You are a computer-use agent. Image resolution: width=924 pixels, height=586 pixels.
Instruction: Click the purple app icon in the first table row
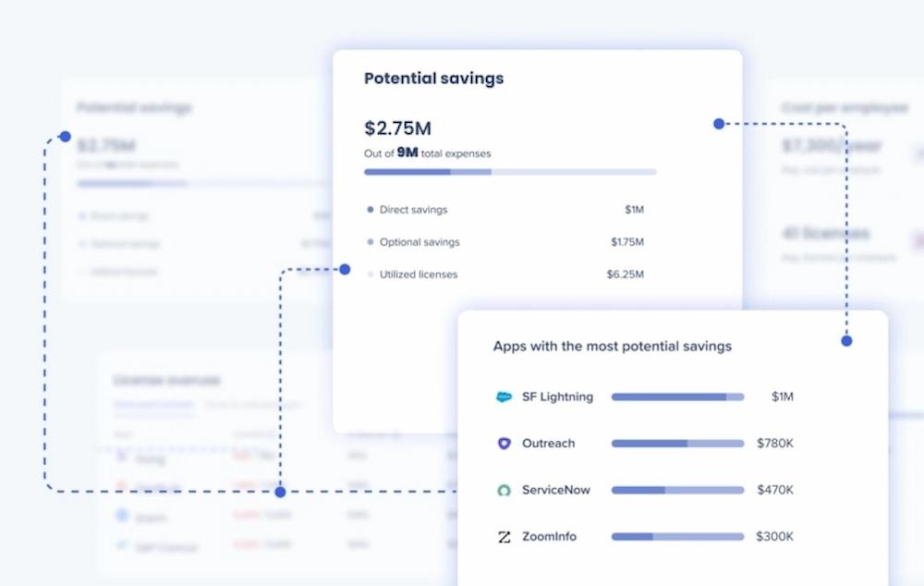point(121,458)
